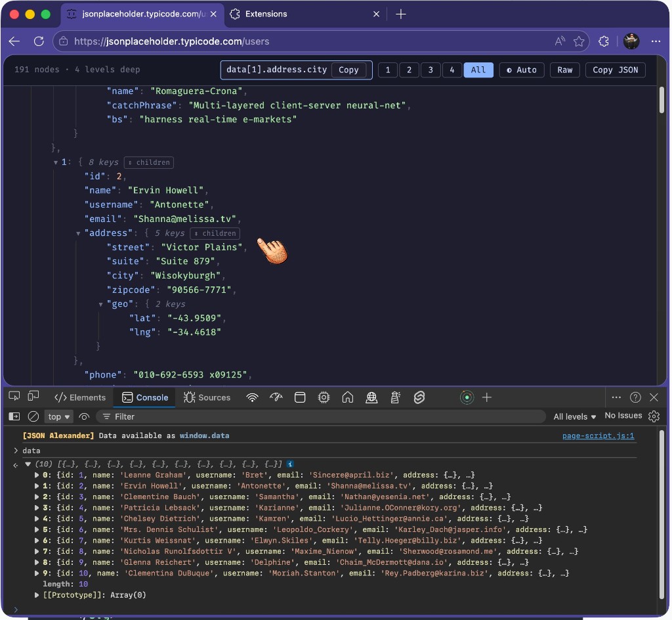Screen dimensions: 672x620
Task: Reload the current page
Action: (x=39, y=41)
